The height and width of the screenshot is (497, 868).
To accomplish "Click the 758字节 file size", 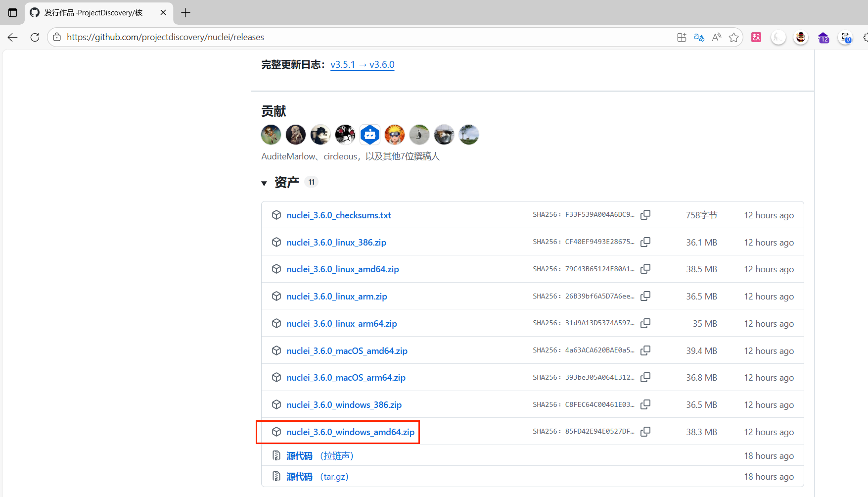I will [x=701, y=215].
